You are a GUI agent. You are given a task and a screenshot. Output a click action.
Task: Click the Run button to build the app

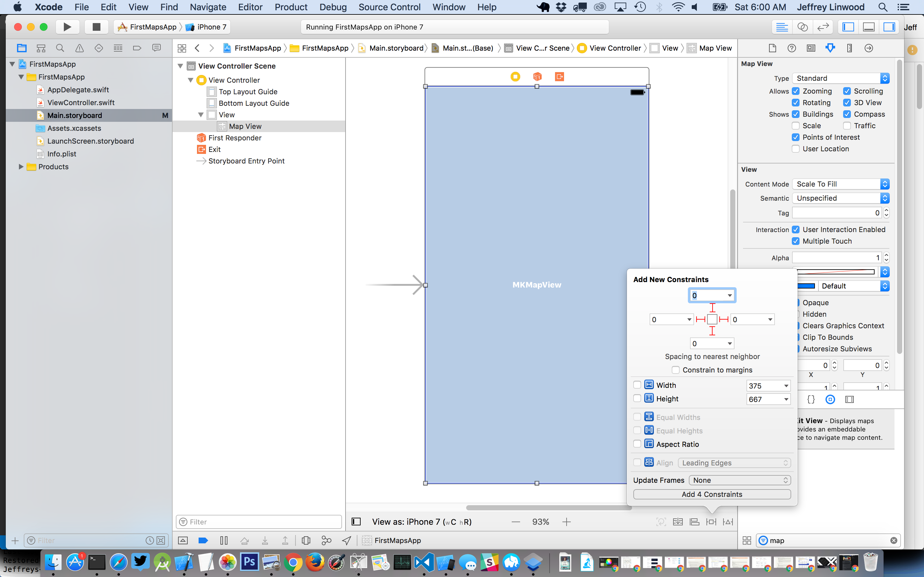pyautogui.click(x=67, y=27)
